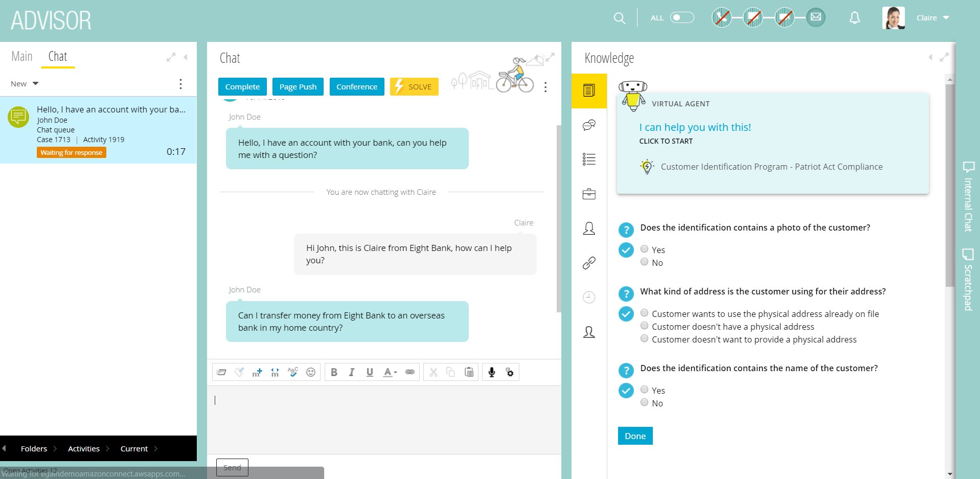Select Yes for identification photo question
Viewport: 980px width, 479px height.
coord(644,248)
